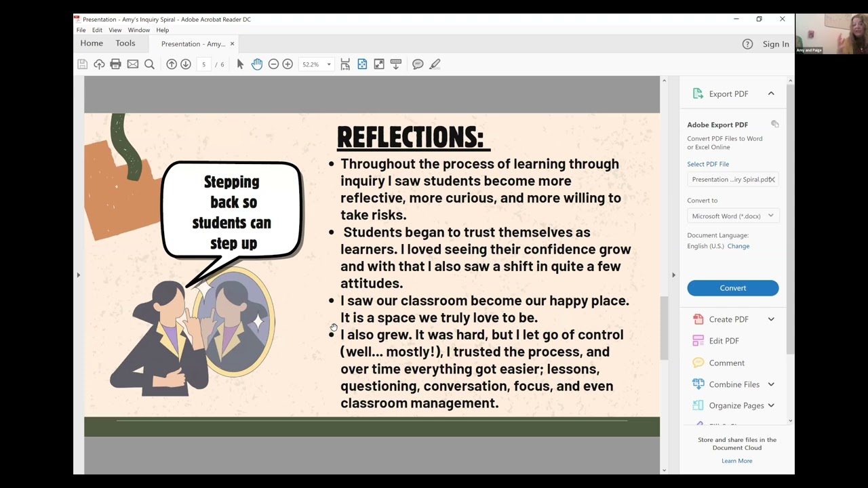
Task: Select Fit One Full Page view
Action: coord(362,64)
